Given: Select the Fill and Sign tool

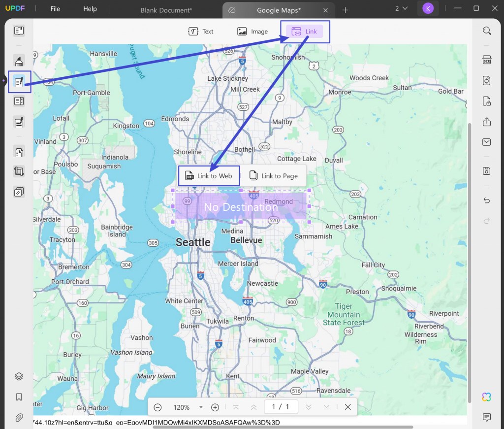Looking at the screenshot, I should (x=19, y=122).
